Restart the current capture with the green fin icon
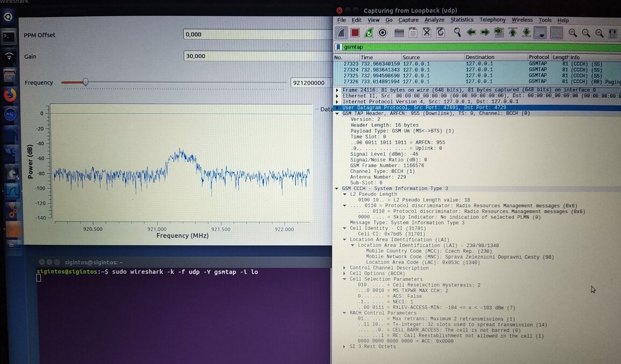 (x=369, y=33)
